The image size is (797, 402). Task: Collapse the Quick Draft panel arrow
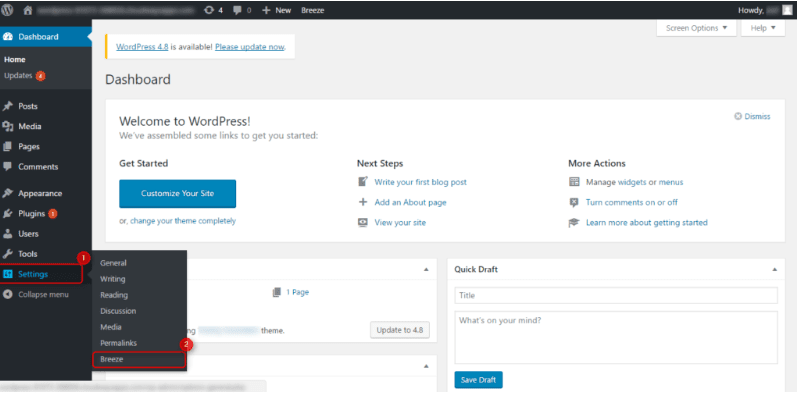click(774, 269)
